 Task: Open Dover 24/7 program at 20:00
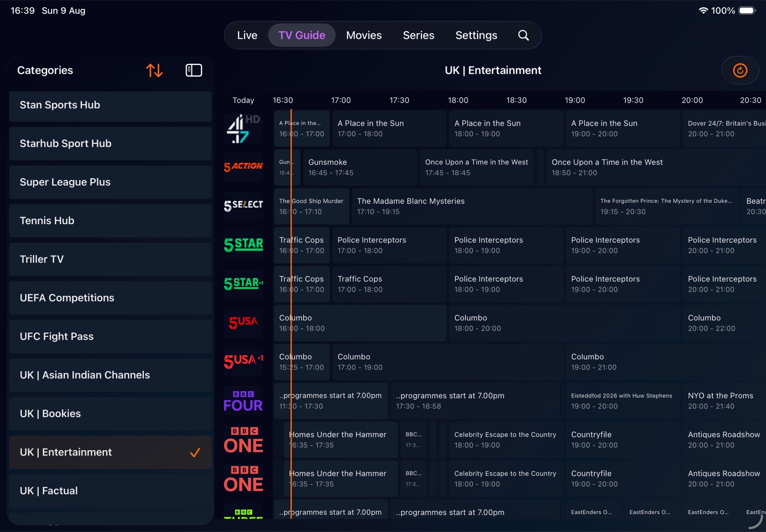[x=724, y=128]
